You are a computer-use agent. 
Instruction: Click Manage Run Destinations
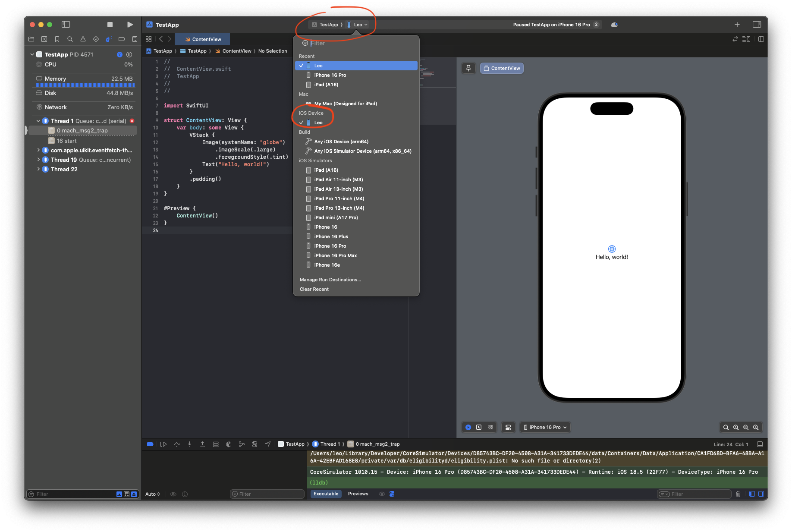pyautogui.click(x=330, y=280)
